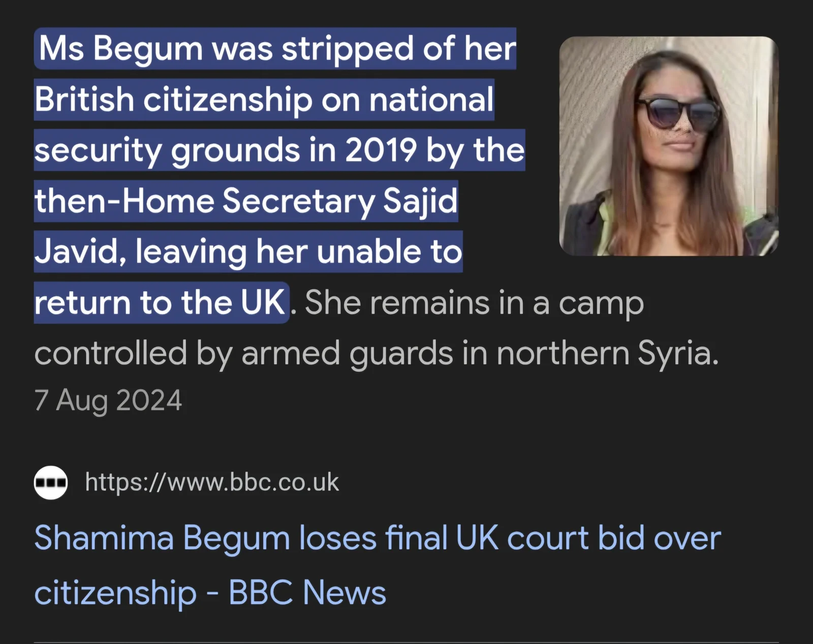Select "2019" in the highlighted snippet
The height and width of the screenshot is (644, 813).
(x=381, y=150)
